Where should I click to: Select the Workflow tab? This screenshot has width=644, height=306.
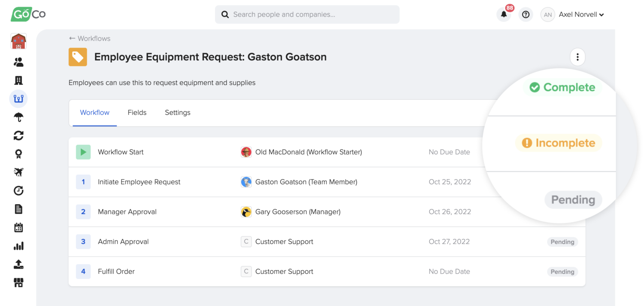tap(94, 113)
